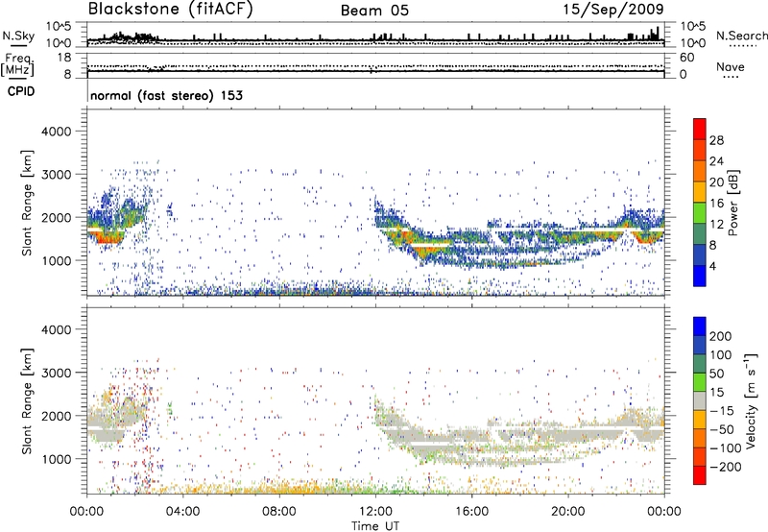The width and height of the screenshot is (768, 532).
Task: Click the '04:00' time axis tick label
Action: [182, 512]
